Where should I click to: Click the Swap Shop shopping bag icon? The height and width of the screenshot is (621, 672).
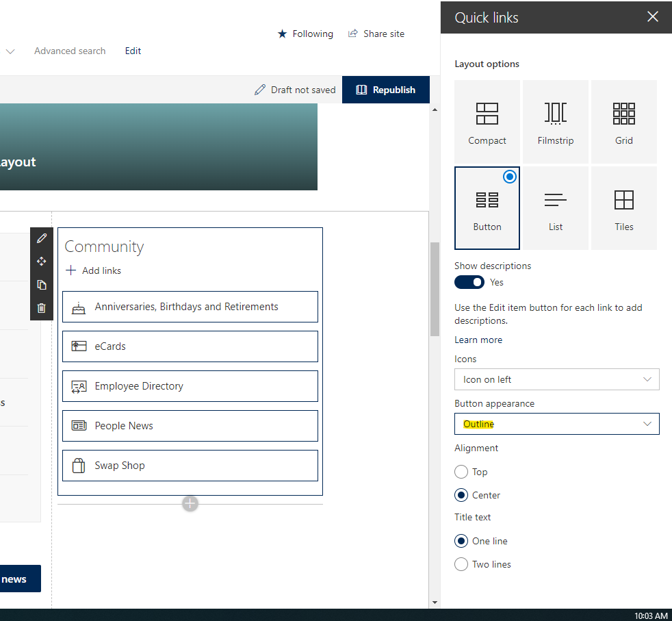click(79, 466)
